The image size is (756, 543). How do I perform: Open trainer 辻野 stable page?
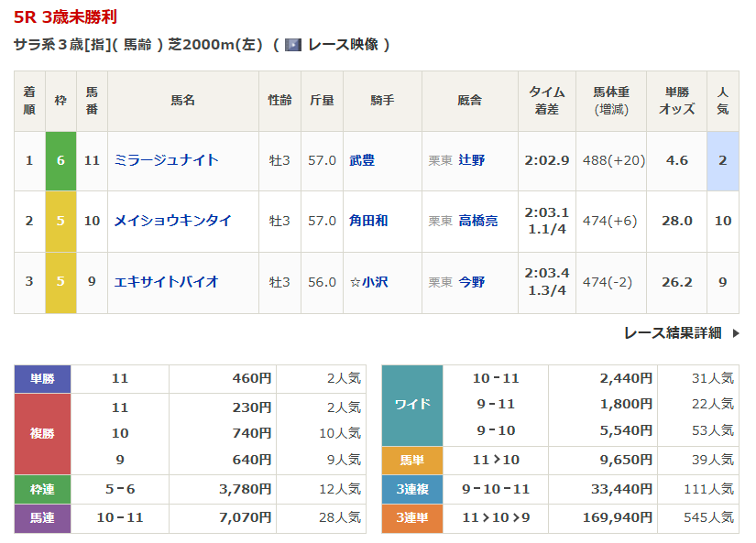tap(472, 160)
